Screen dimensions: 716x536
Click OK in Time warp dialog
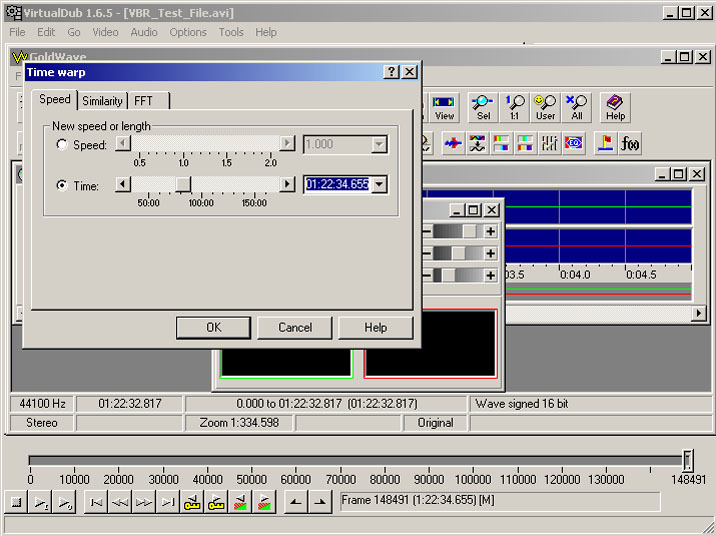pyautogui.click(x=213, y=328)
